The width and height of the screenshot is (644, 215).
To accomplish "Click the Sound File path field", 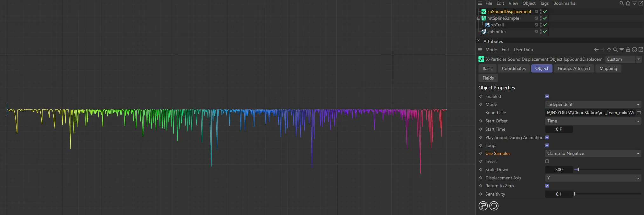I will point(590,113).
